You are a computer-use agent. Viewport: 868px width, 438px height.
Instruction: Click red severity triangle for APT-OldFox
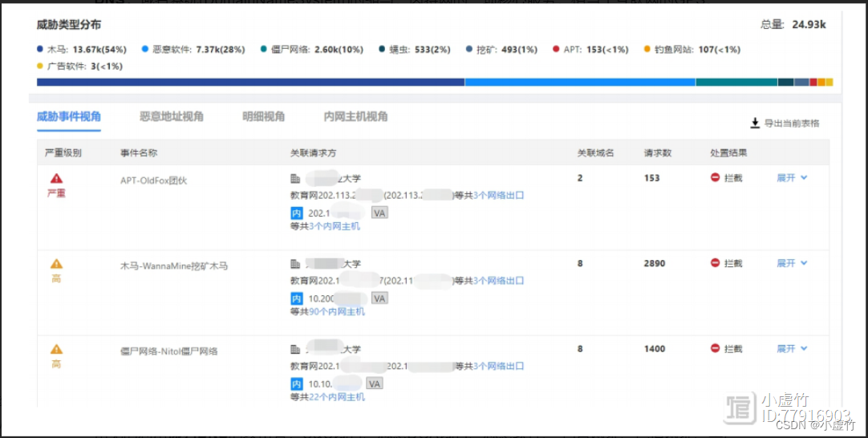pyautogui.click(x=56, y=178)
